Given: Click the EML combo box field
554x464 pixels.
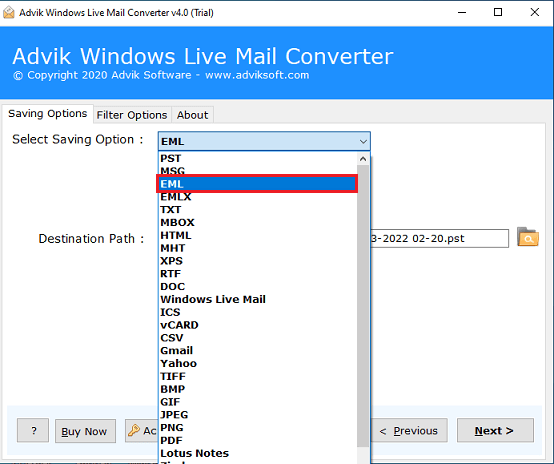Looking at the screenshot, I should (264, 141).
